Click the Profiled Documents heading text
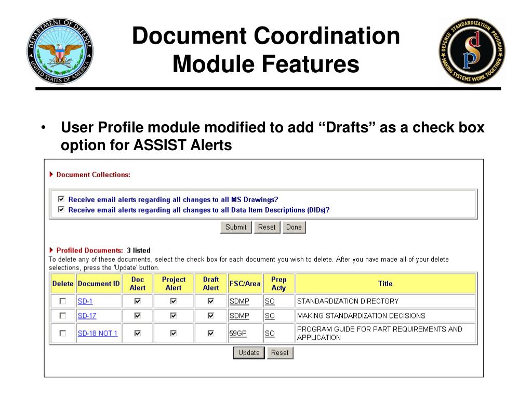 click(x=89, y=250)
